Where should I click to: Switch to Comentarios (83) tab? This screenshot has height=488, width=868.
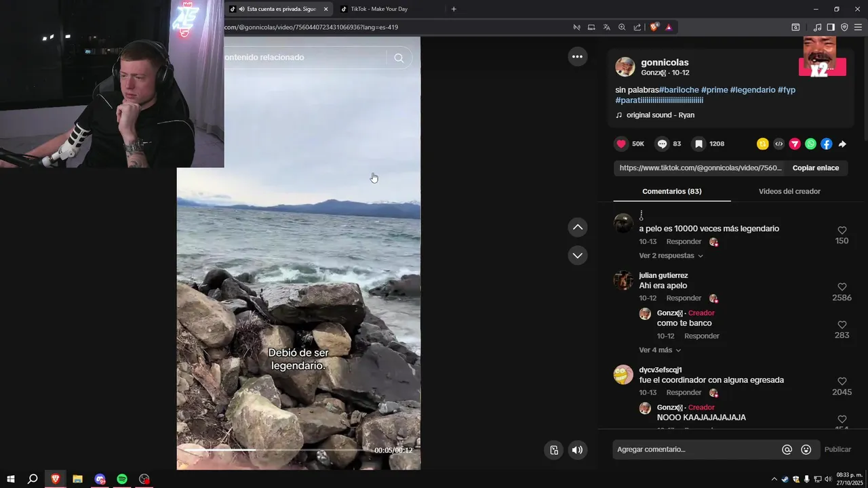(x=672, y=191)
